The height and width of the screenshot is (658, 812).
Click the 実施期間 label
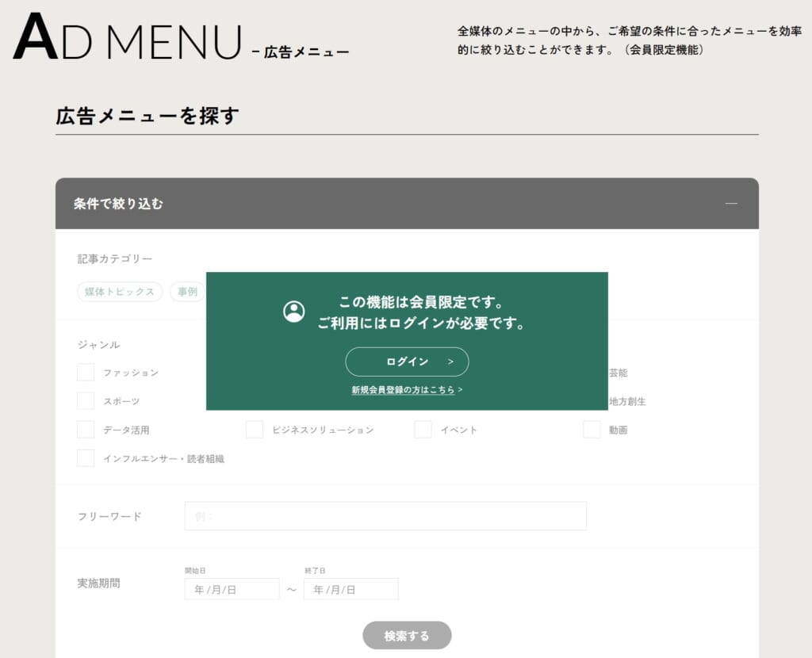click(x=99, y=583)
